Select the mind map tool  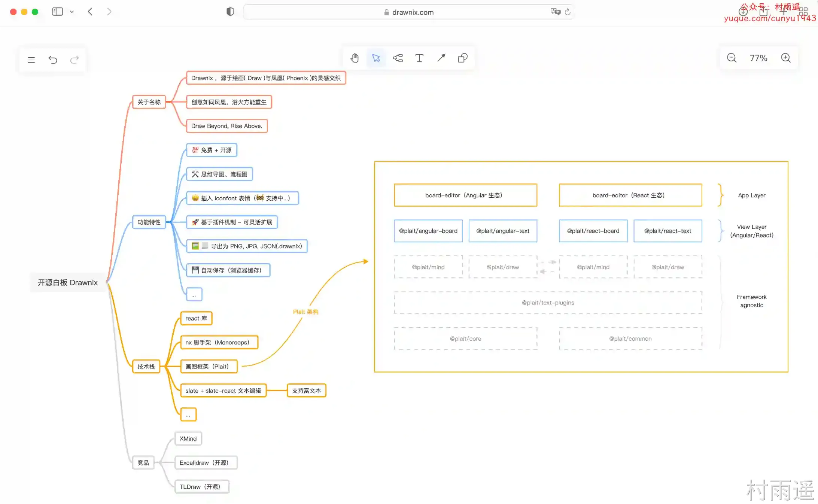[x=398, y=58]
